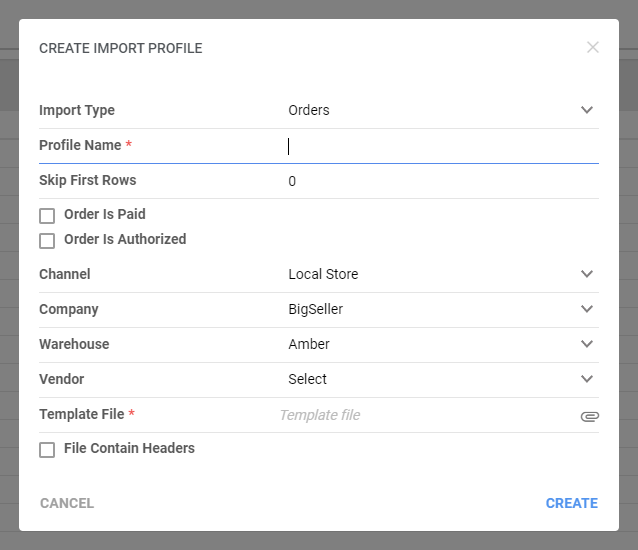Open the Channel dropdown arrow
638x550 pixels.
[587, 274]
